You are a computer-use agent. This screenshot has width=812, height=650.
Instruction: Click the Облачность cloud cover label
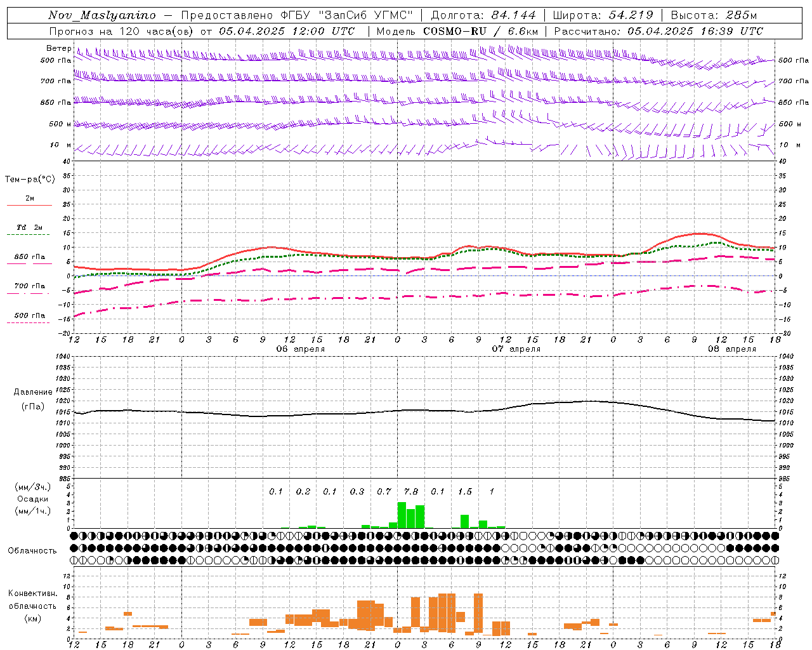(x=32, y=551)
